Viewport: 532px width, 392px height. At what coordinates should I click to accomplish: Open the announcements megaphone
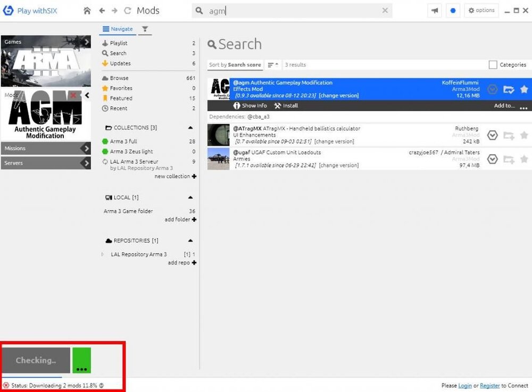[435, 11]
